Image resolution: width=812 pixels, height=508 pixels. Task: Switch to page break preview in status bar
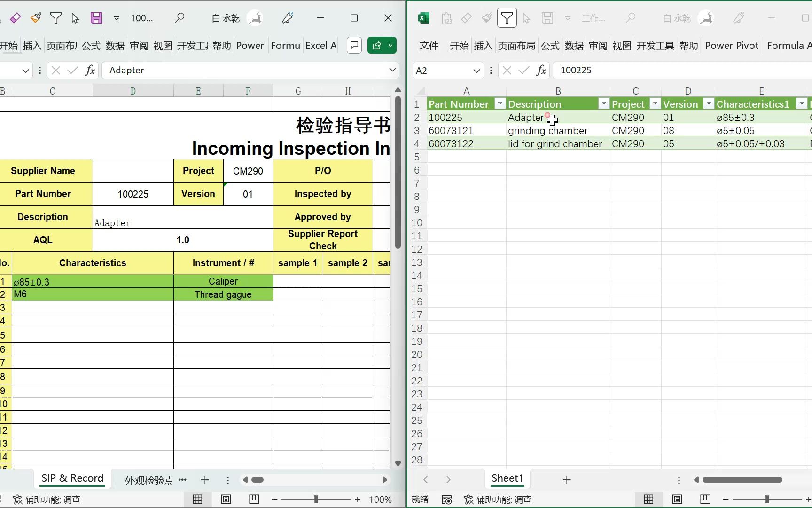pyautogui.click(x=254, y=500)
